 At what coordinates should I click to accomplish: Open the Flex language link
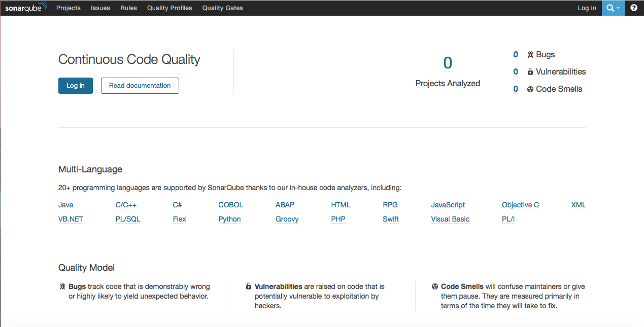coord(180,220)
